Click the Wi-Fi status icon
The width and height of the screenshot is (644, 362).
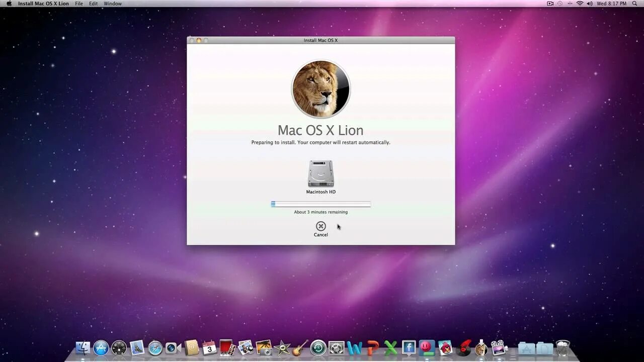pyautogui.click(x=580, y=4)
